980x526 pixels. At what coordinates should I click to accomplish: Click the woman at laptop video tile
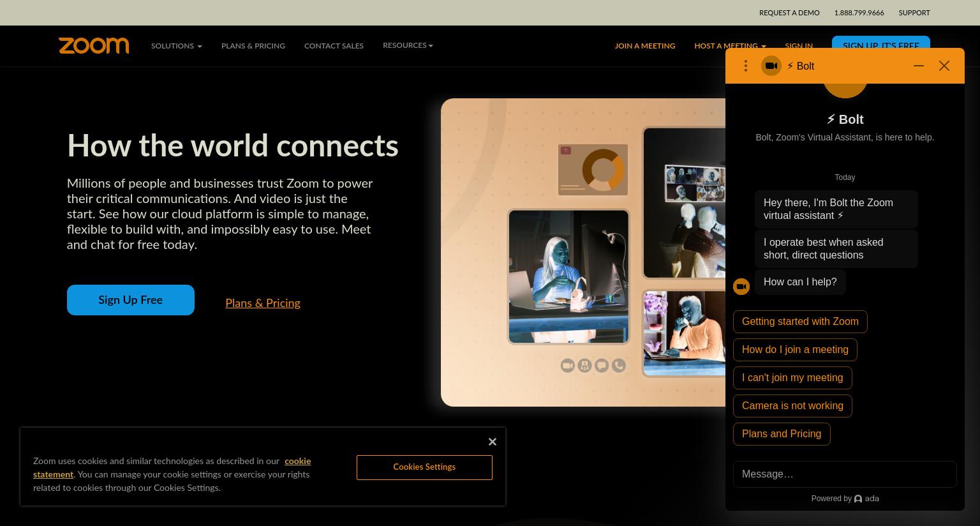pyautogui.click(x=568, y=276)
